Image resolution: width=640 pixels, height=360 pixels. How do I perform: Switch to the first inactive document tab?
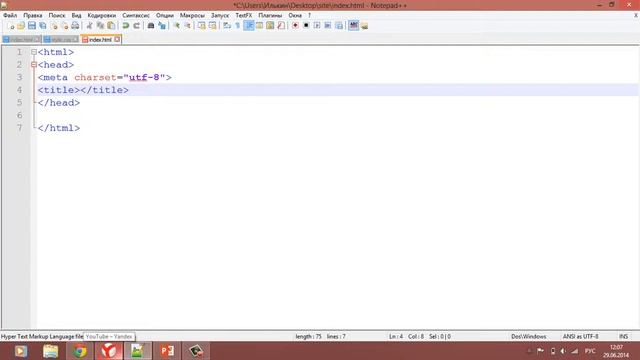point(21,40)
